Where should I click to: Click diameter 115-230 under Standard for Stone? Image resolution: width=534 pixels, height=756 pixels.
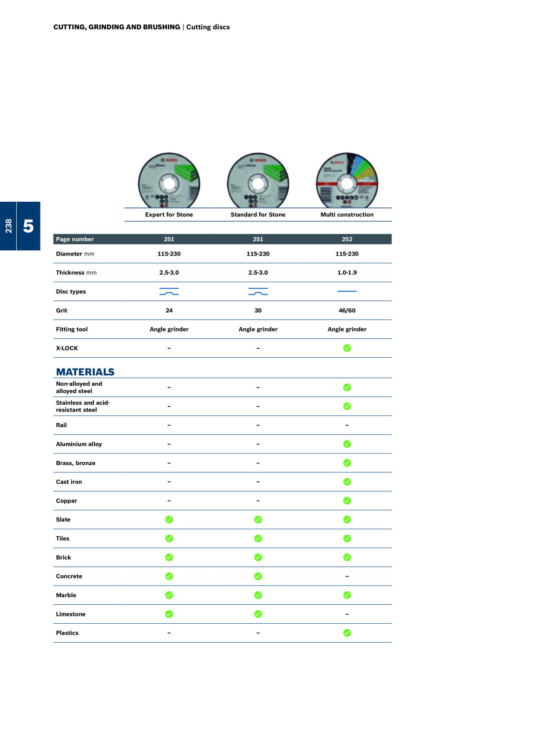pyautogui.click(x=258, y=254)
